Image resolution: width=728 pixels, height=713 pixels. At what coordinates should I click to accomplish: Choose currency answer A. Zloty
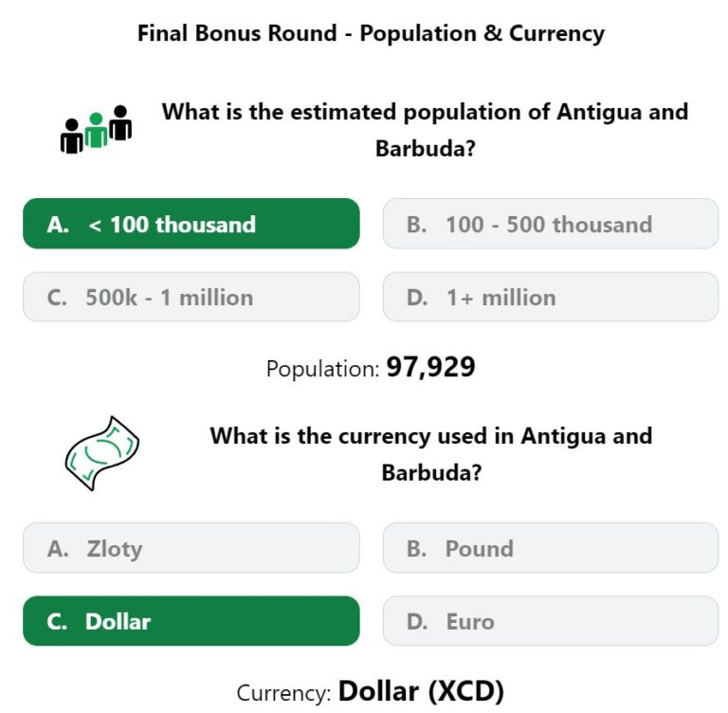(191, 548)
